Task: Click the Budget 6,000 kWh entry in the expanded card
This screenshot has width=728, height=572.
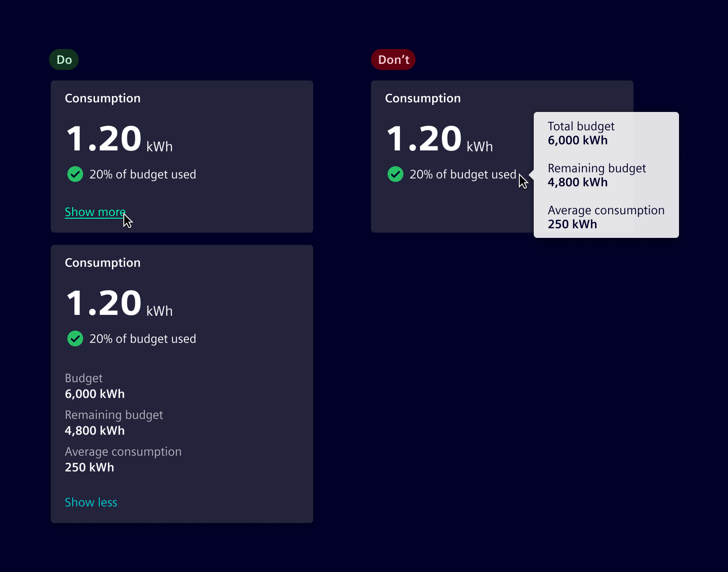Action: [x=94, y=386]
